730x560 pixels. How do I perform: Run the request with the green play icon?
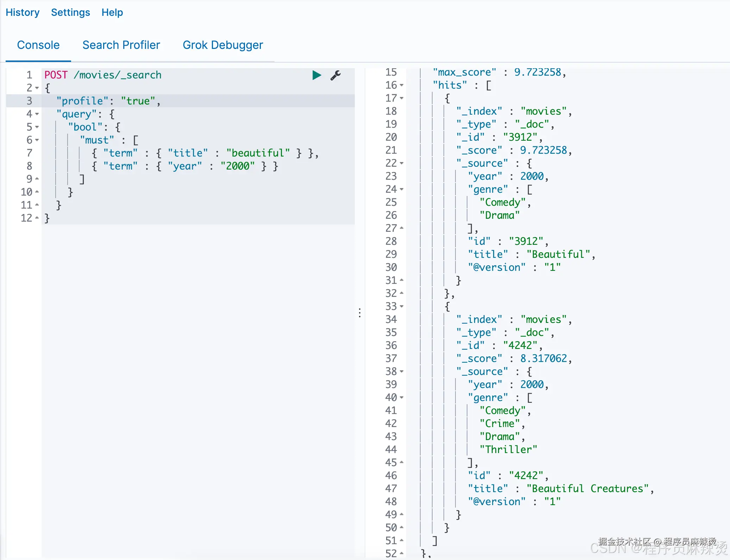coord(316,75)
